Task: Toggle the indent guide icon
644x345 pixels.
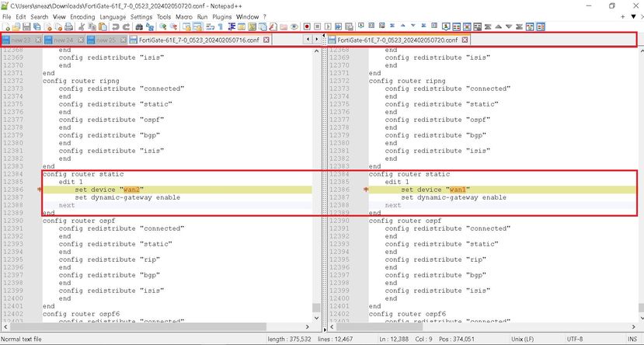Action: [x=231, y=26]
